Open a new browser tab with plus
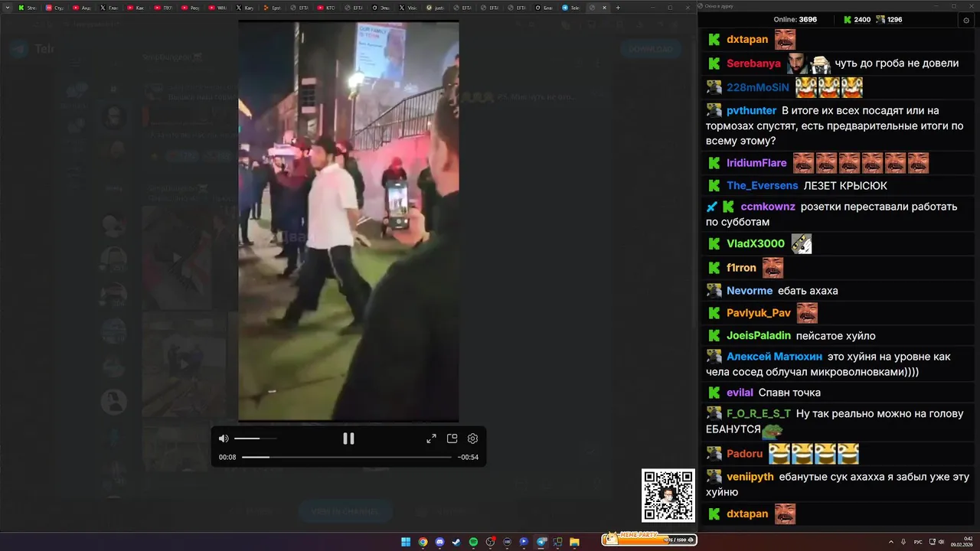 tap(618, 8)
